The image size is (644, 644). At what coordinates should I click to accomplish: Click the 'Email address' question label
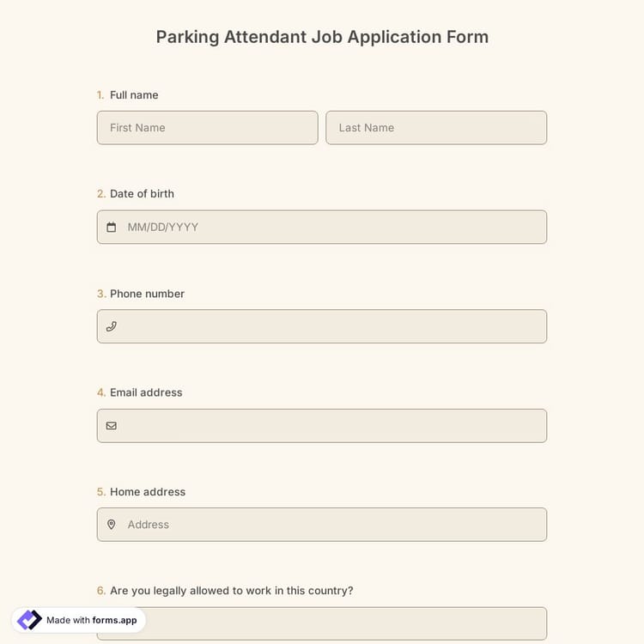point(146,392)
